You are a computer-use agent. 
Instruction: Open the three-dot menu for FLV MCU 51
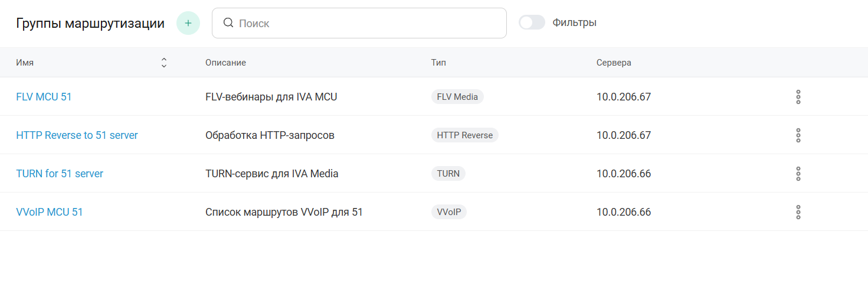(798, 97)
